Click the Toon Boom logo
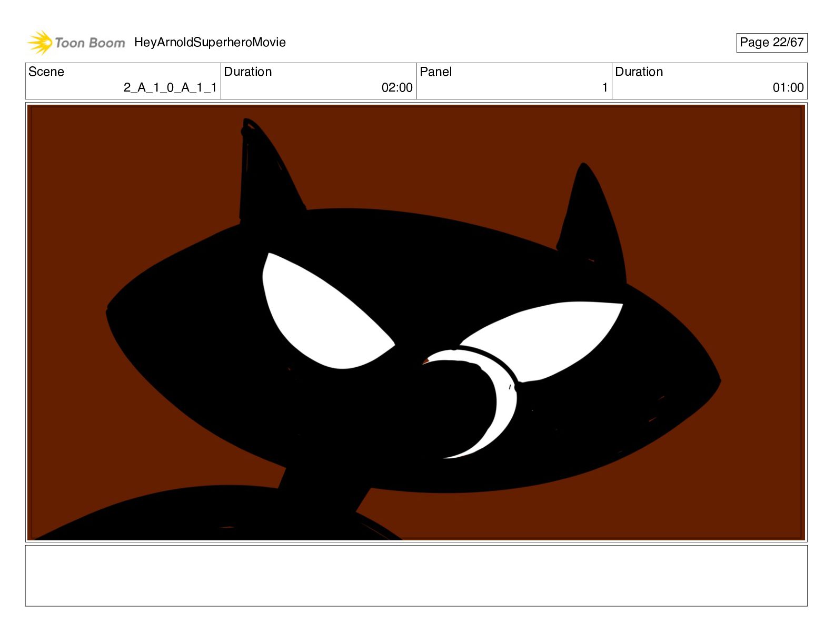Viewport: 834px width, 644px height. tap(76, 43)
